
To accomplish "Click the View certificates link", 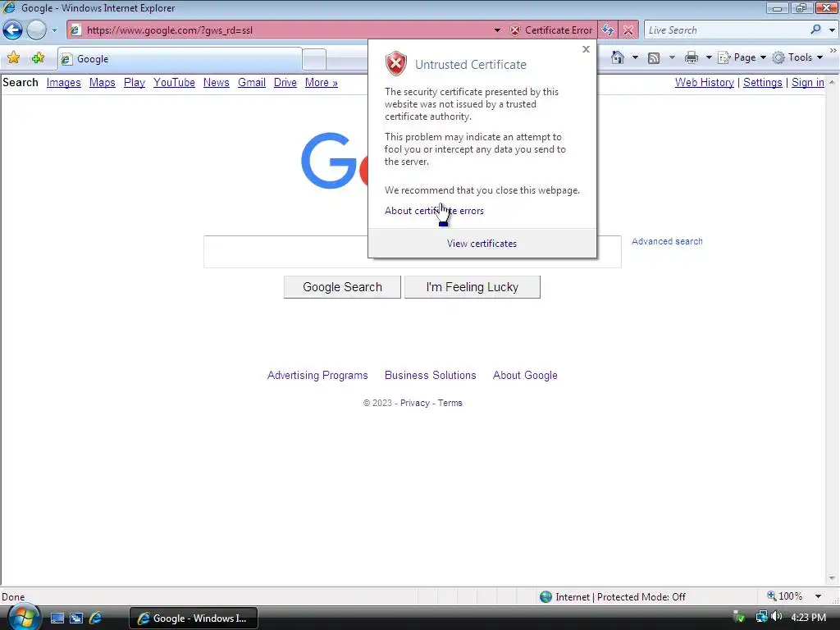I will point(482,243).
